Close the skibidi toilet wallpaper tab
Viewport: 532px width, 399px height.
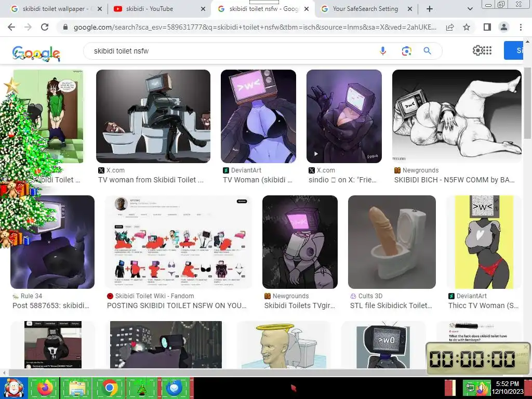click(x=100, y=9)
